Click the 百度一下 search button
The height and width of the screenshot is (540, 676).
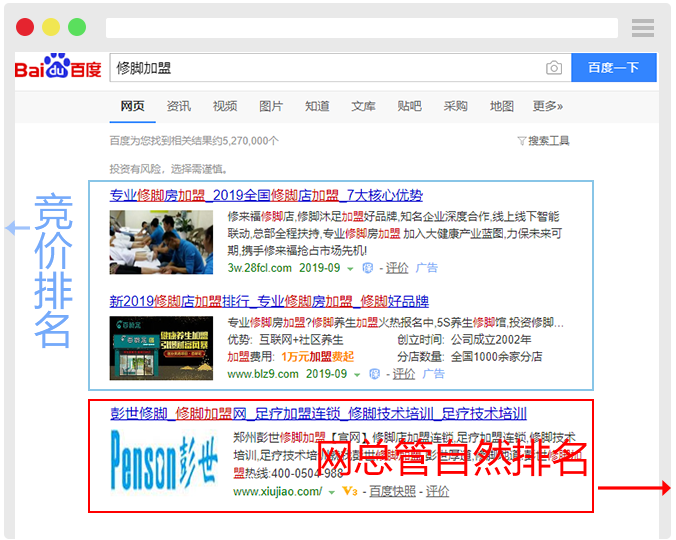click(x=614, y=68)
